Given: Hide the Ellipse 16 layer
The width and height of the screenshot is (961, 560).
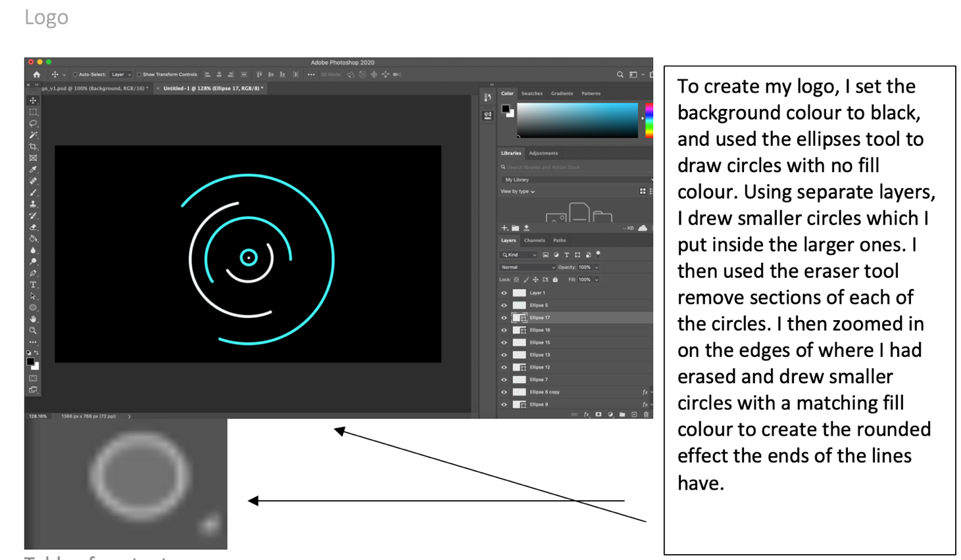Looking at the screenshot, I should 505,331.
